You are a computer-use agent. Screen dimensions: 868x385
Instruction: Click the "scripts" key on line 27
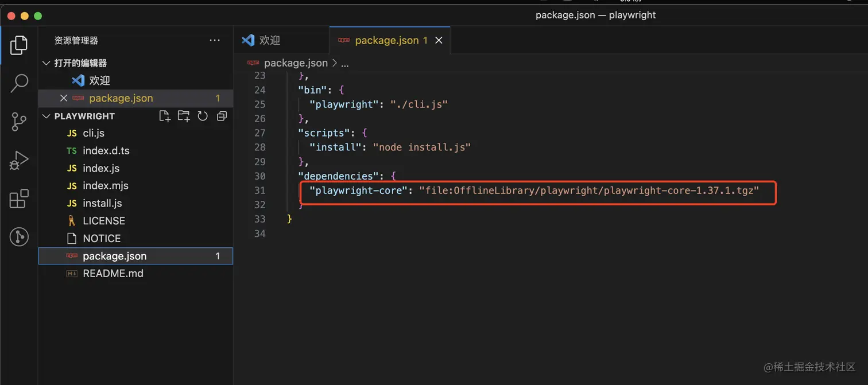pyautogui.click(x=324, y=133)
